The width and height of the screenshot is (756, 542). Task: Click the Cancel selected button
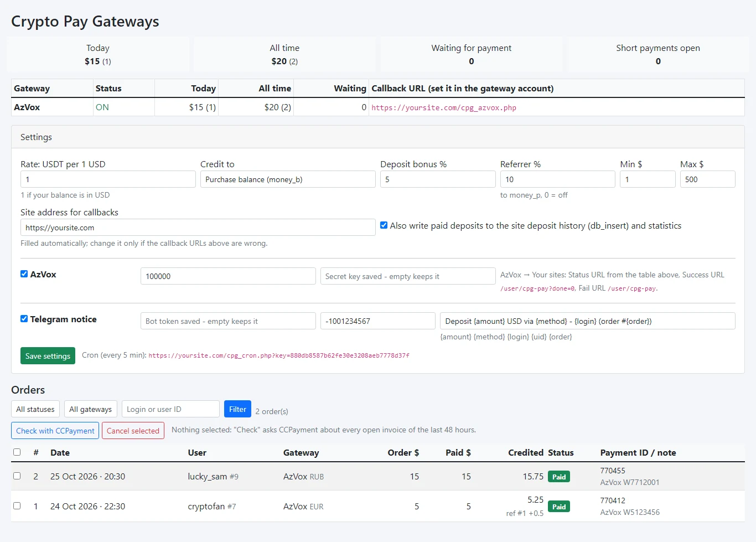point(133,431)
